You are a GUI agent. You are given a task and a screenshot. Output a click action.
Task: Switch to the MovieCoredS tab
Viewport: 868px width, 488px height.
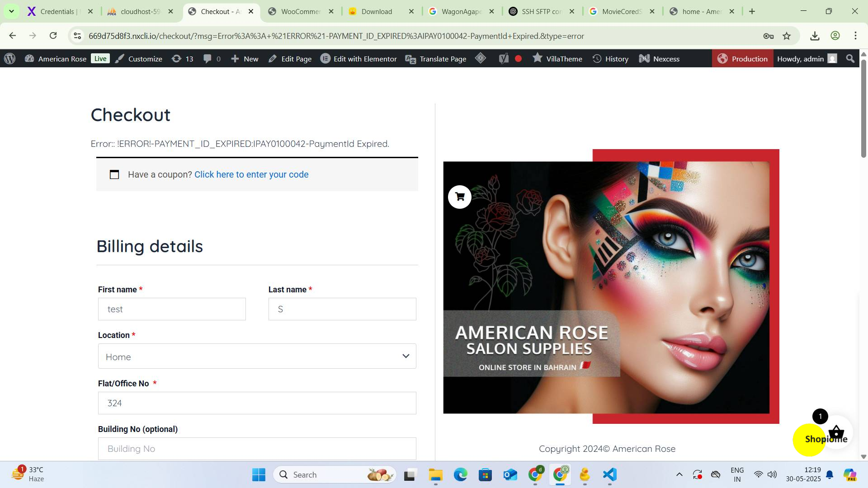coord(622,11)
